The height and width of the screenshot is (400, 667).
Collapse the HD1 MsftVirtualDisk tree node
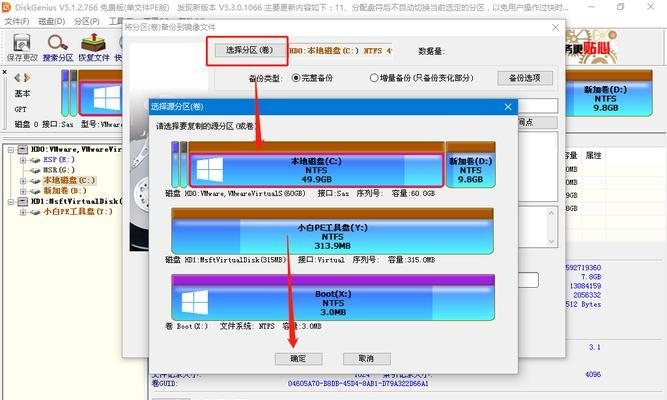(11, 201)
